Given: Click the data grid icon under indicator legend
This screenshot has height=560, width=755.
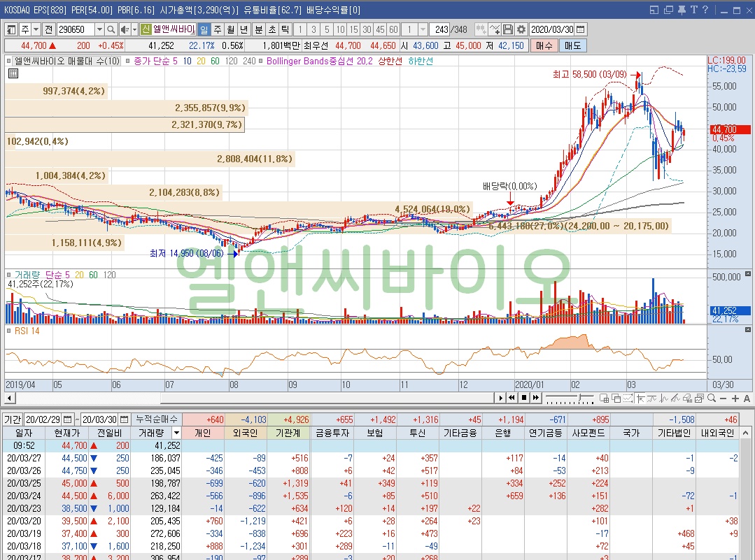Looking at the screenshot, I should [x=13, y=73].
